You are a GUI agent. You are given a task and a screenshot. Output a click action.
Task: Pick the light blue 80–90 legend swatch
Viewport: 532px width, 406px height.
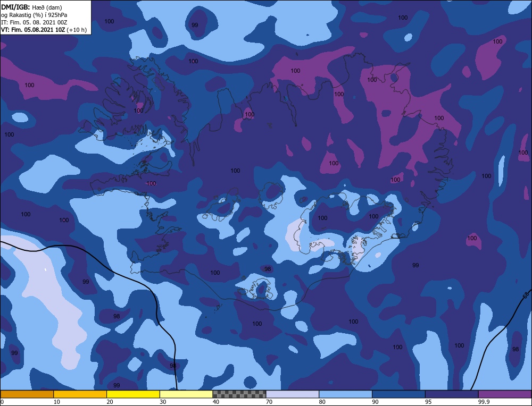click(x=345, y=394)
